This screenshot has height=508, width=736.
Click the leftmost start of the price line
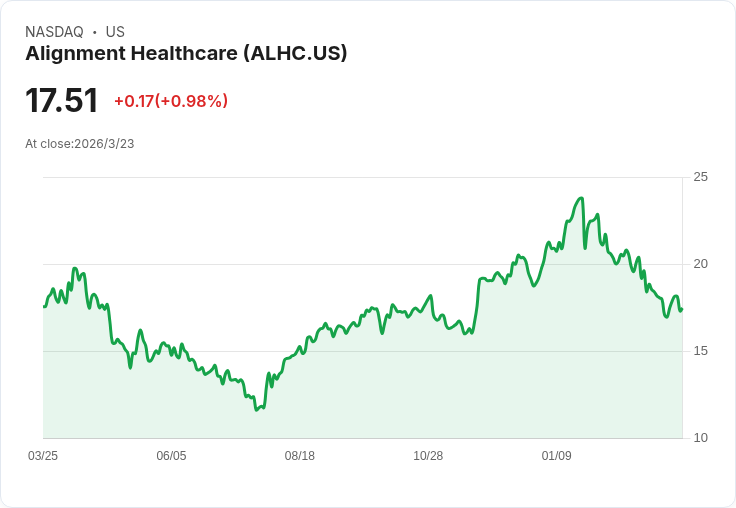[44, 306]
